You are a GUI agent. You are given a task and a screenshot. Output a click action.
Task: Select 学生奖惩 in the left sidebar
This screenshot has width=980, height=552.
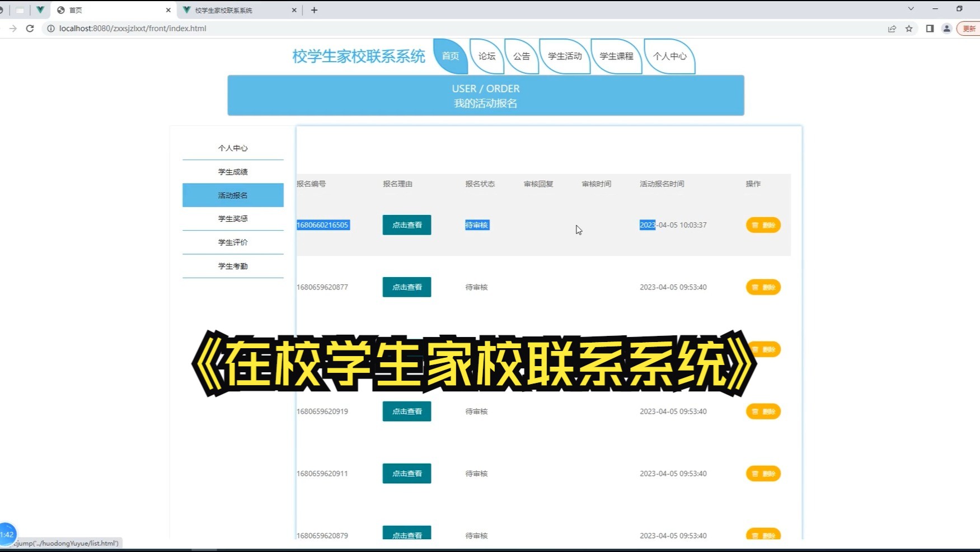233,219
